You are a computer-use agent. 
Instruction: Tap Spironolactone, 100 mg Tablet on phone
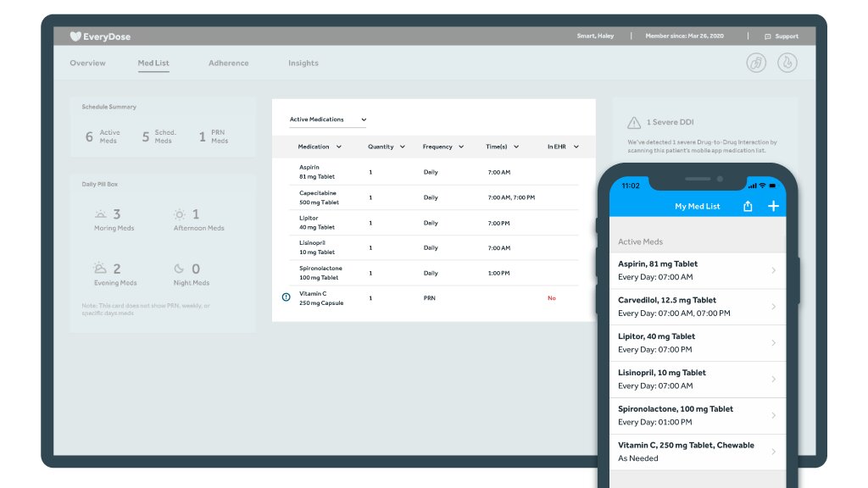tap(698, 415)
